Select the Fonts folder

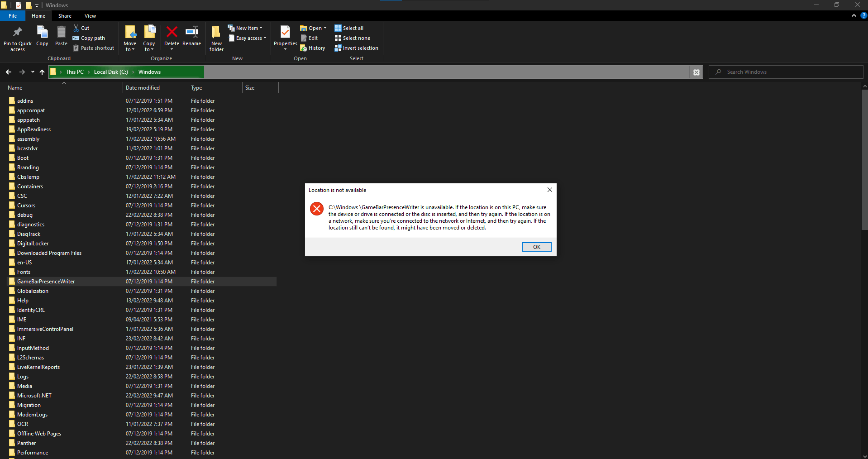[x=142, y=272]
